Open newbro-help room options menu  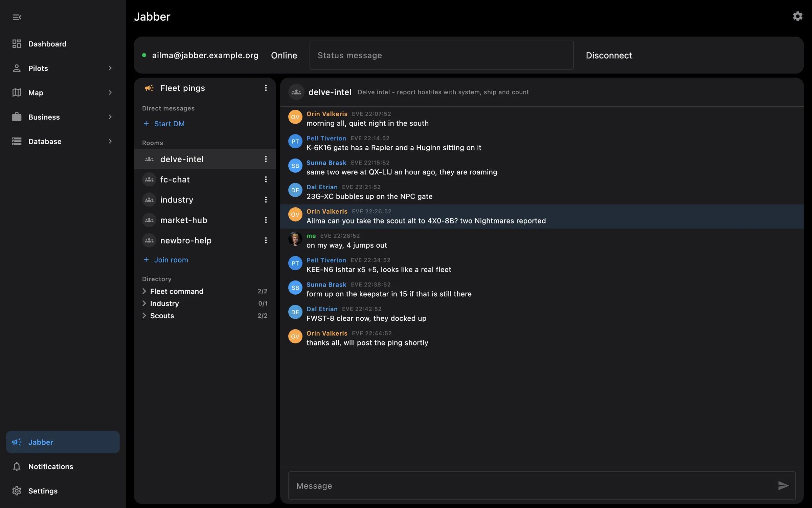pos(266,240)
